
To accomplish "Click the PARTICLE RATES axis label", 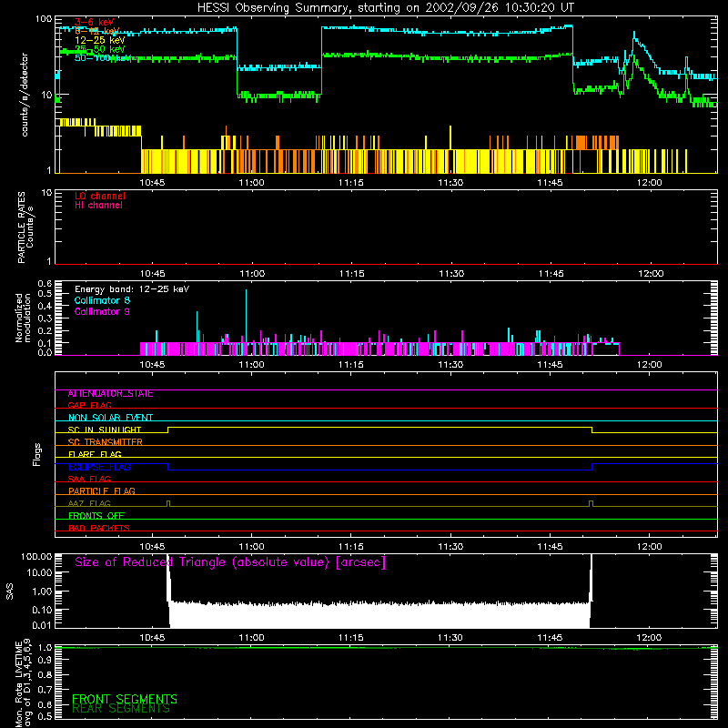I will tap(25, 227).
